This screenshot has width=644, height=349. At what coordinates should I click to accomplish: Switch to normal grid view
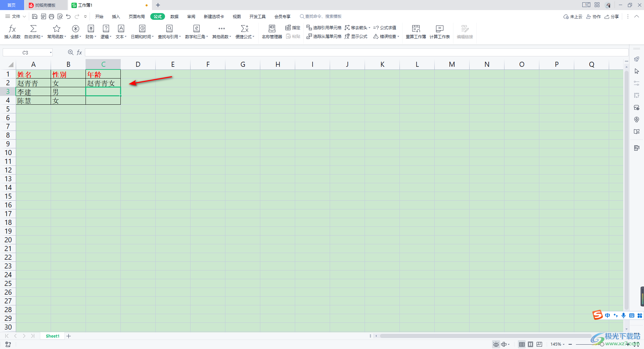522,344
